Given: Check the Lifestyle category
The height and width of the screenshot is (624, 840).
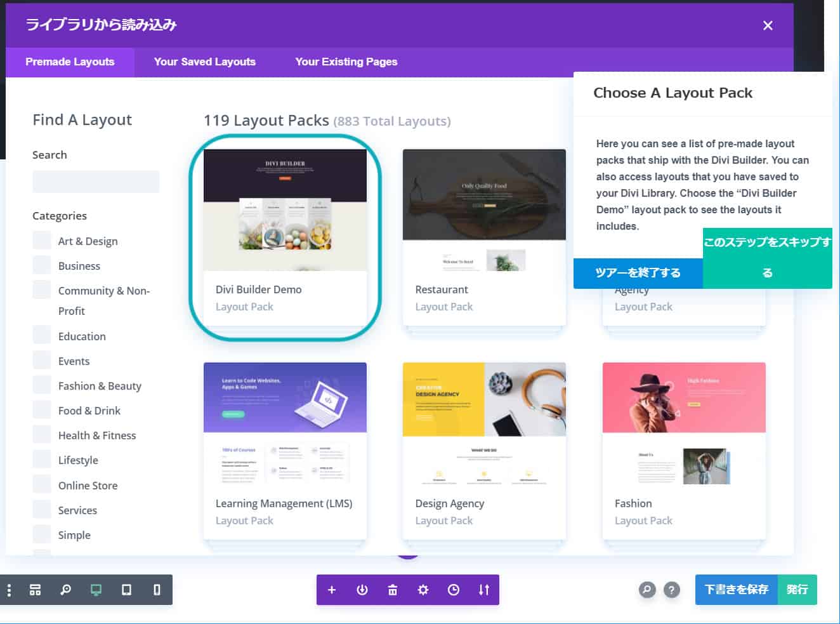Looking at the screenshot, I should pos(42,459).
